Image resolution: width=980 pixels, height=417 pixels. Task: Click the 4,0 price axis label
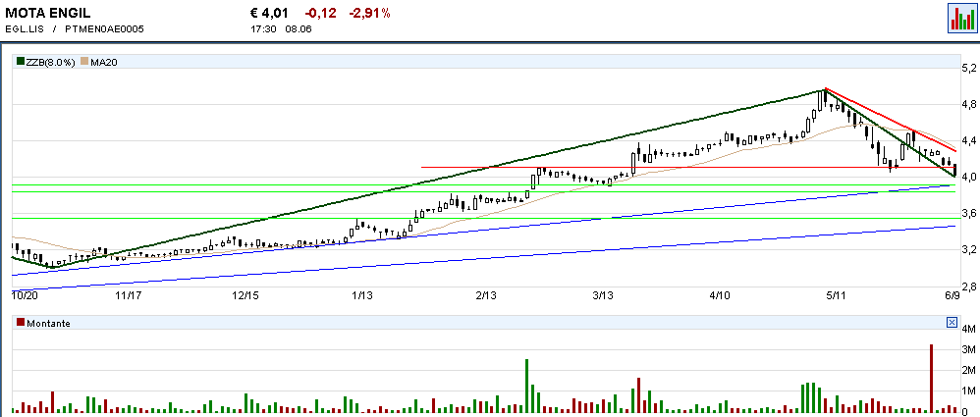(969, 178)
